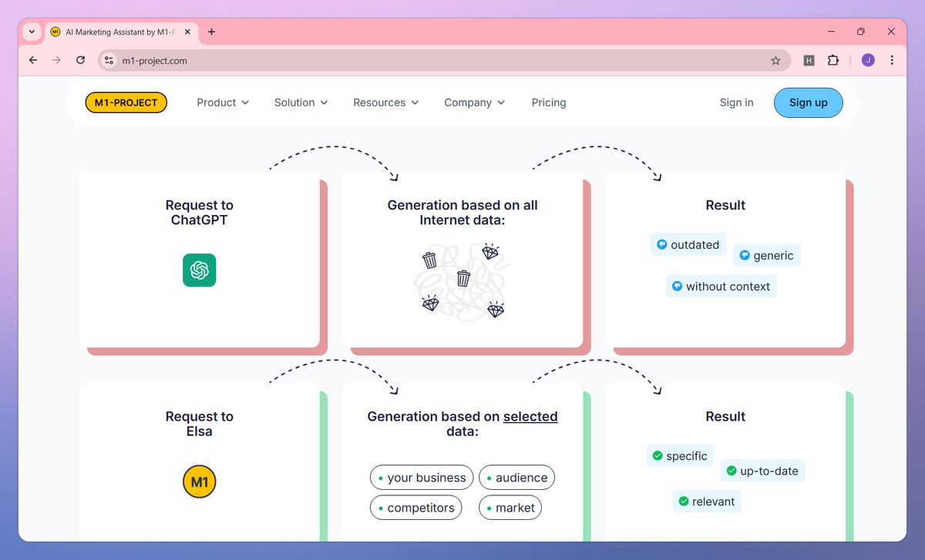Click the tangled data illustration
Viewport: 925px width, 560px height.
(462, 281)
